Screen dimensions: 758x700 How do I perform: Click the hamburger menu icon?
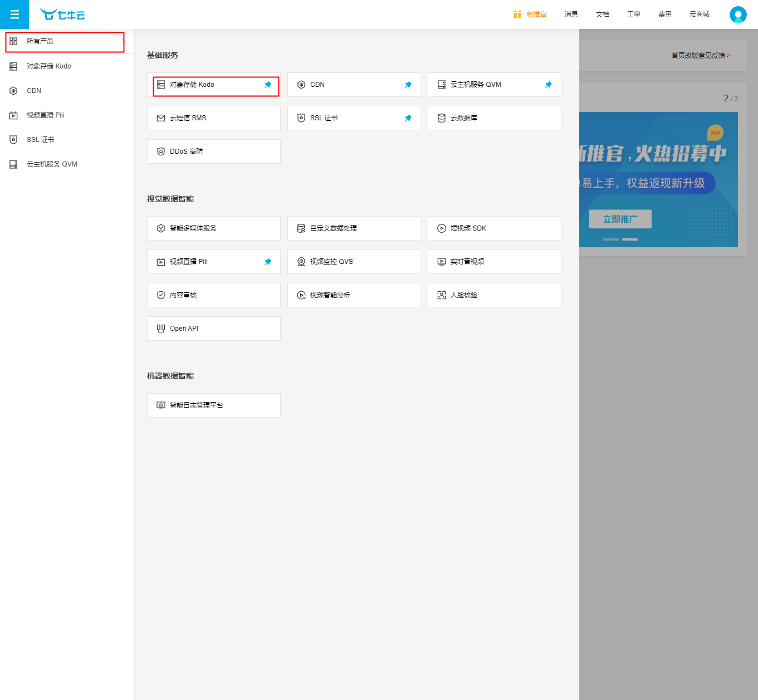click(14, 14)
